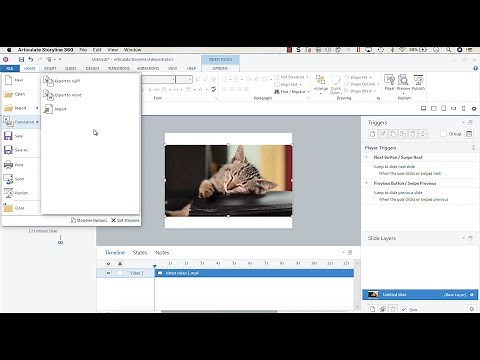Select tablet landscape view icon
Viewport: 480px width, 360px height.
[x=434, y=108]
